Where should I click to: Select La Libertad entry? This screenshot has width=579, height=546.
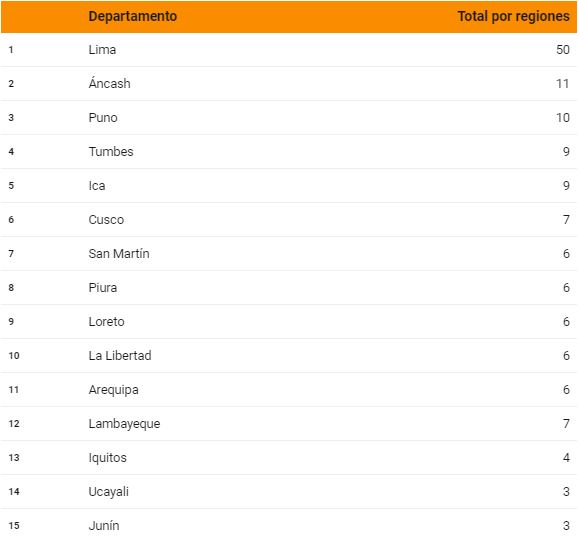tap(120, 356)
